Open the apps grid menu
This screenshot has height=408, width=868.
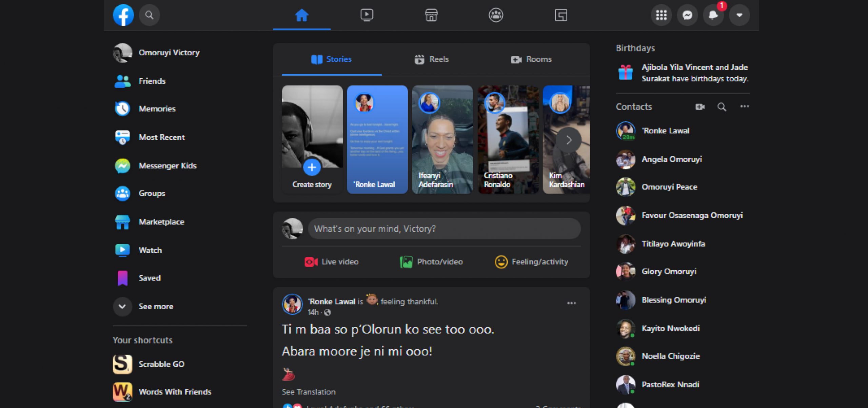pos(661,15)
